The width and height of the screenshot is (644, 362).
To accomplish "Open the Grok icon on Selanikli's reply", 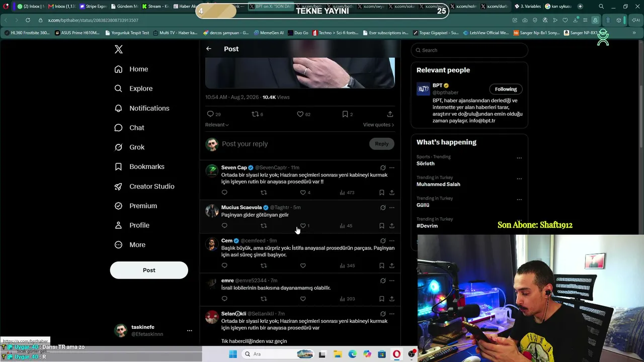I will tap(383, 314).
